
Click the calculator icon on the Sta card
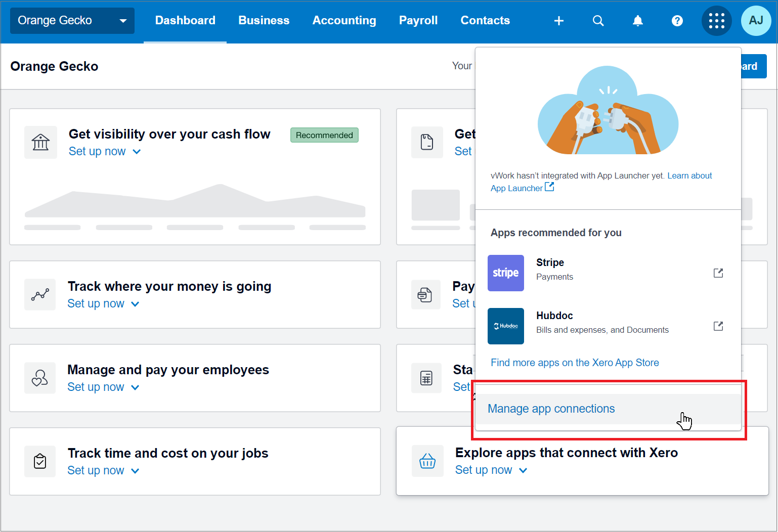[x=426, y=378]
